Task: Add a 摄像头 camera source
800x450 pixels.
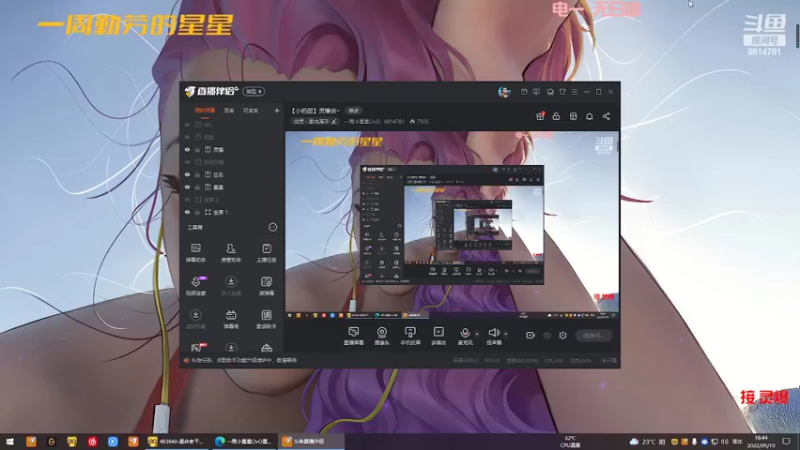Action: tap(382, 336)
